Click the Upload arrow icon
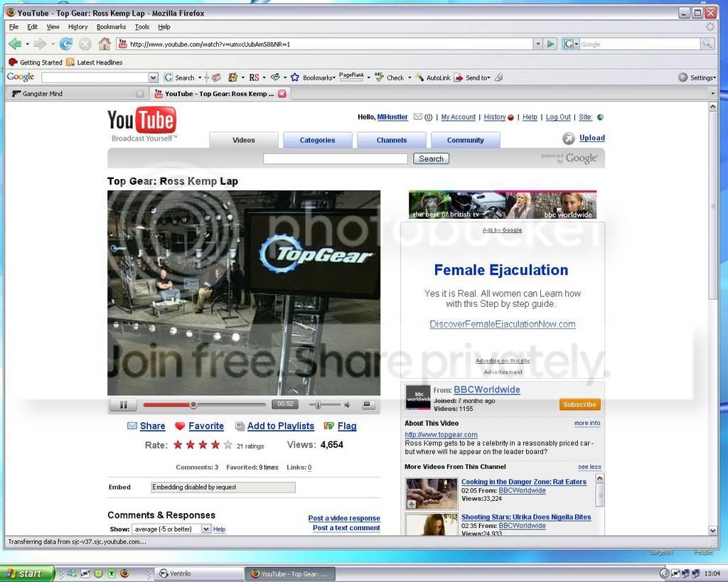The image size is (728, 582). [568, 139]
